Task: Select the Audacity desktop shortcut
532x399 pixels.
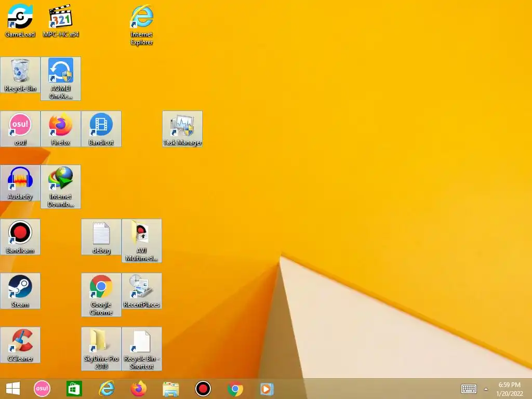Action: [x=20, y=183]
